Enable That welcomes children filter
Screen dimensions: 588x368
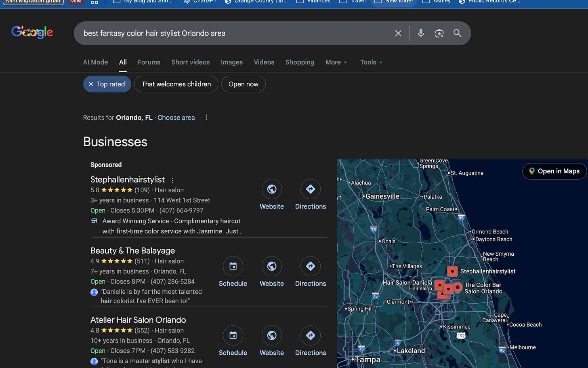pyautogui.click(x=176, y=84)
